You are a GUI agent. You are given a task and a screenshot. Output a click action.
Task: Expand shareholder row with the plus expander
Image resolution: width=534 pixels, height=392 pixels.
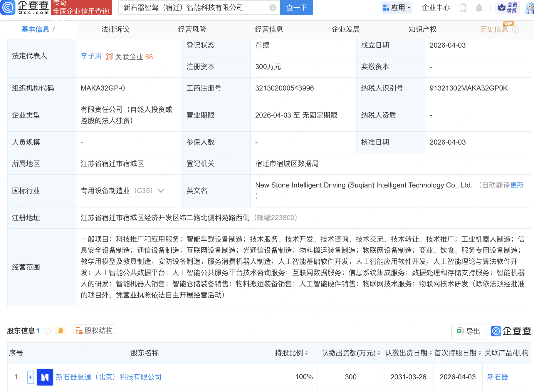tap(31, 377)
